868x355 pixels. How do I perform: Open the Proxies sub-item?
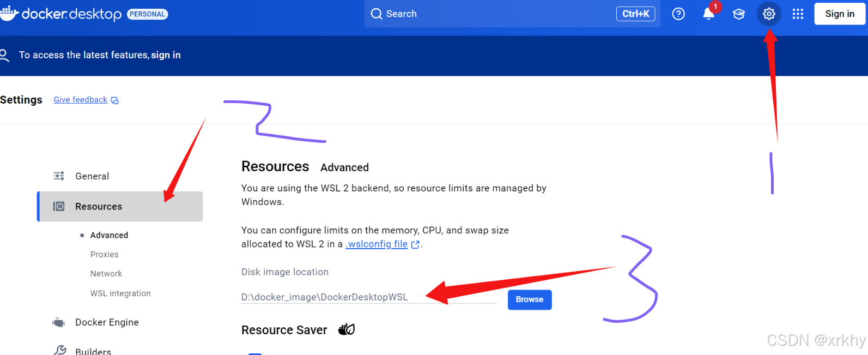[104, 255]
